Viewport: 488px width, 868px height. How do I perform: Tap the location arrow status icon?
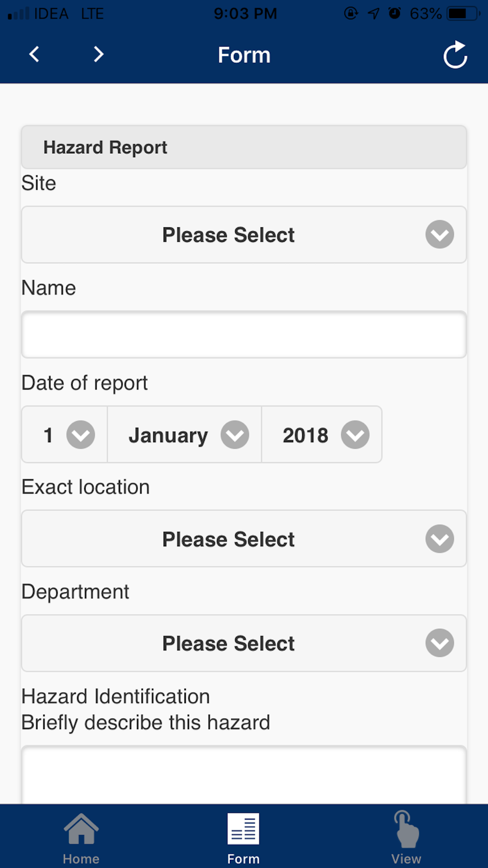pos(373,13)
